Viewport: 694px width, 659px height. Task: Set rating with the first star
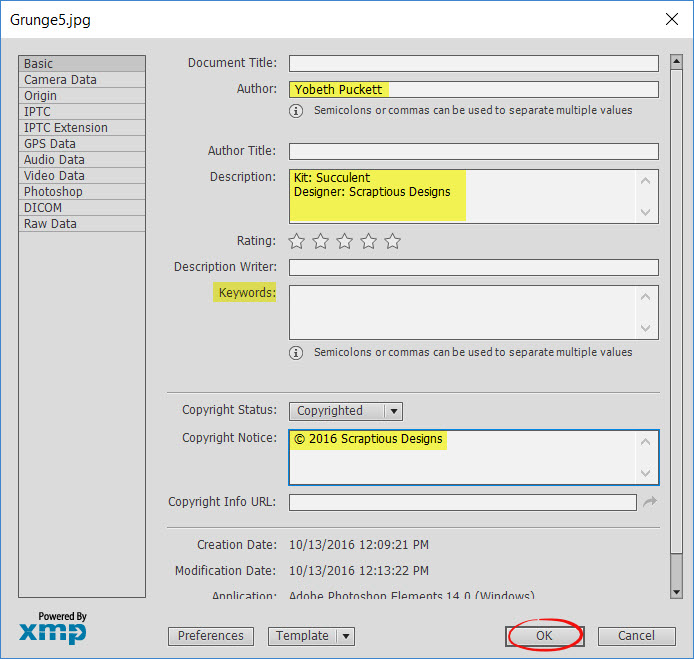click(297, 241)
